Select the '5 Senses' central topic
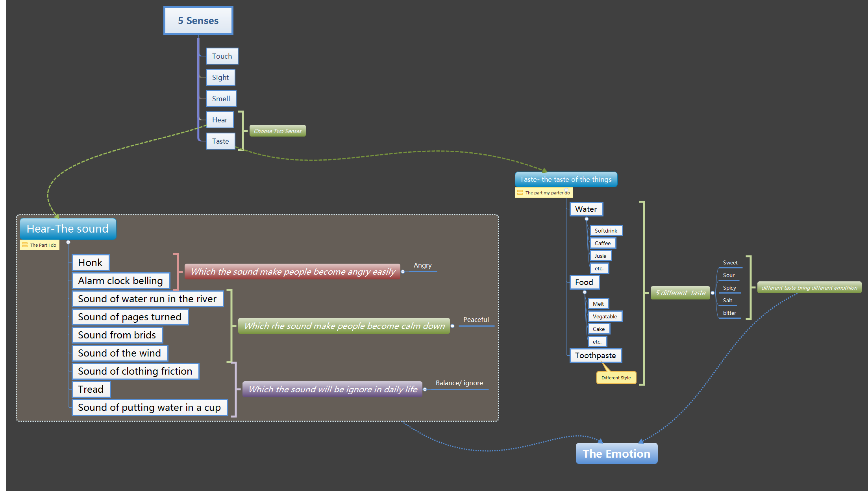Image resolution: width=868 pixels, height=497 pixels. 198,21
